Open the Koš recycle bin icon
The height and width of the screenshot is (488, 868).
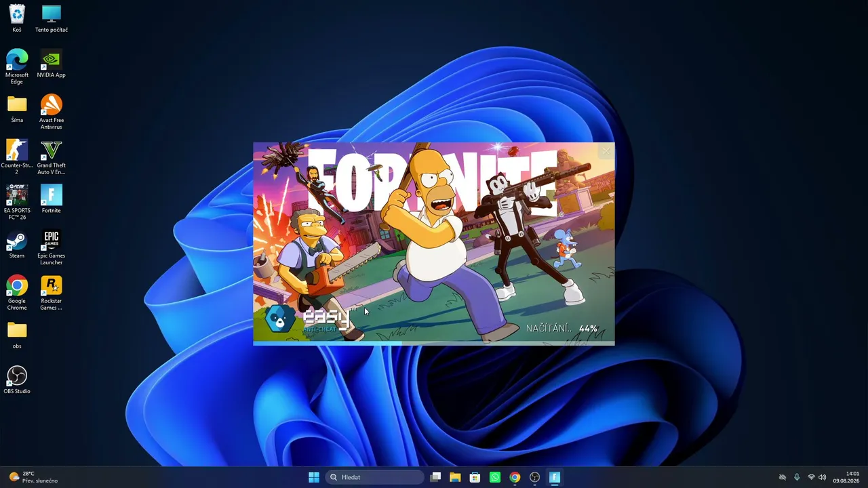tap(17, 18)
